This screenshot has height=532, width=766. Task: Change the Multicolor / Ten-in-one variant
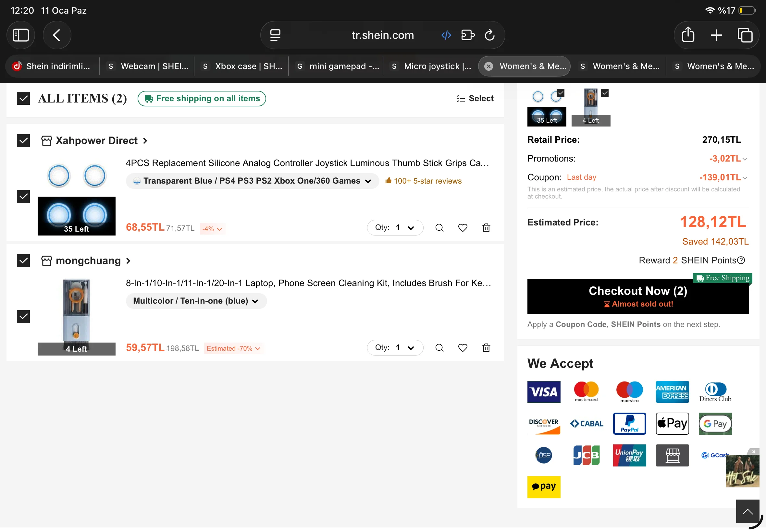click(x=196, y=301)
